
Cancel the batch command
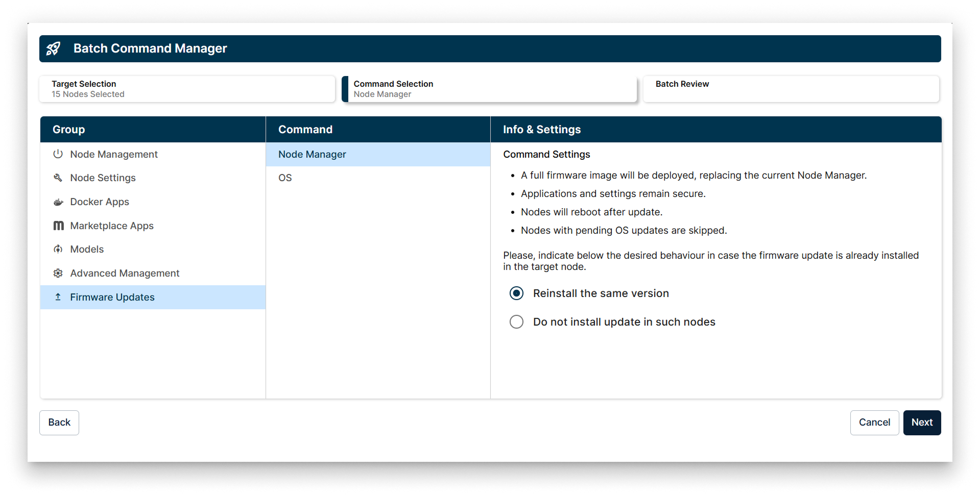(874, 423)
